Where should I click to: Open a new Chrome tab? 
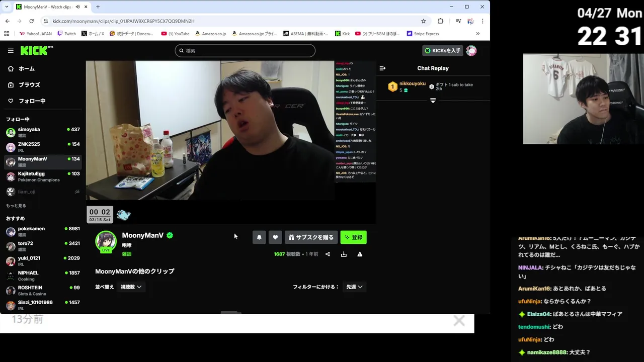point(98,7)
